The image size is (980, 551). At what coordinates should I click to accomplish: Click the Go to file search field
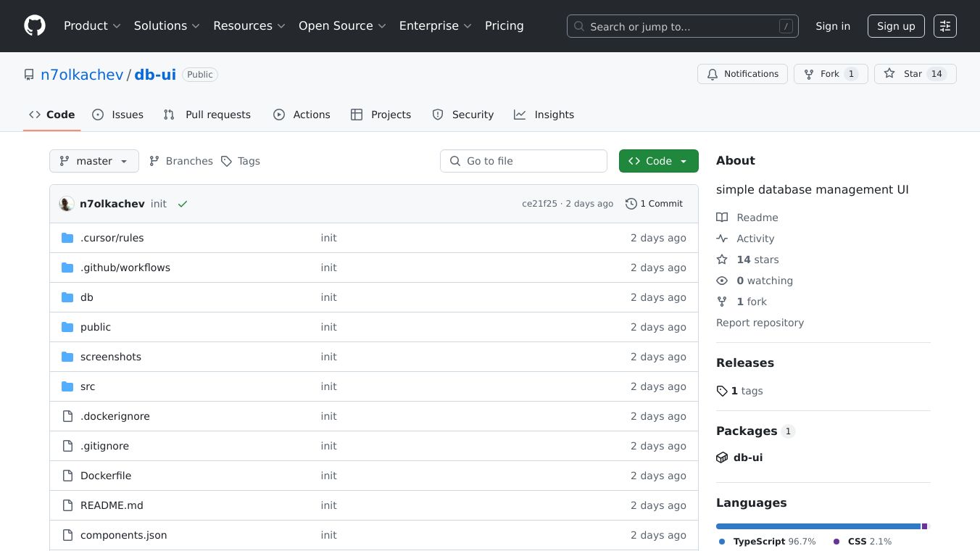(523, 161)
